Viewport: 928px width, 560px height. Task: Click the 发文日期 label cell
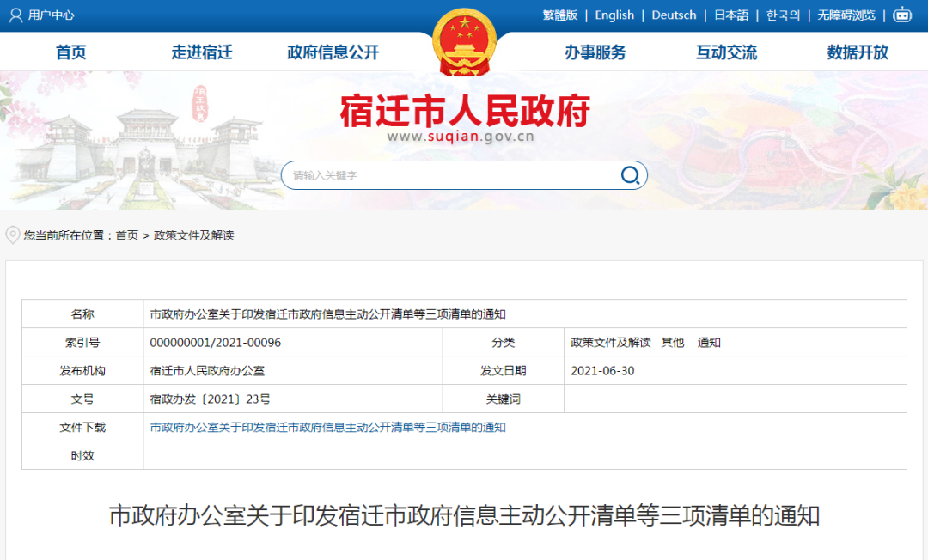click(x=503, y=371)
